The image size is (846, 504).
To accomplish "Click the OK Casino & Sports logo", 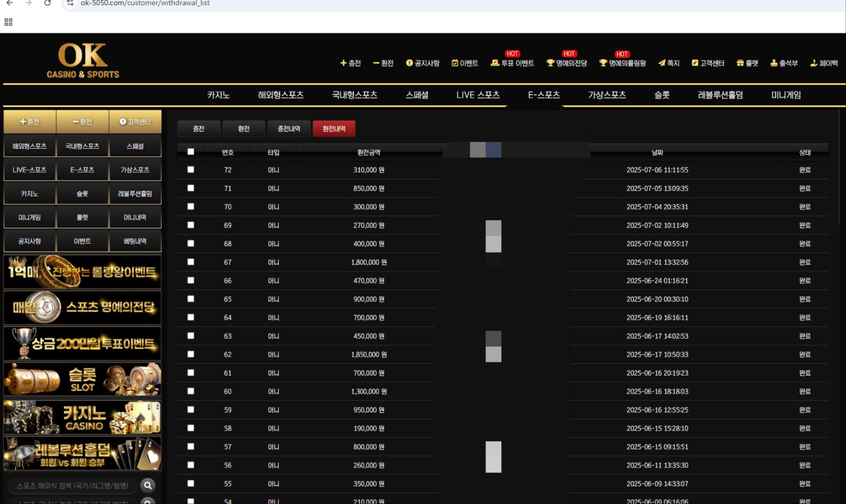I will click(83, 61).
